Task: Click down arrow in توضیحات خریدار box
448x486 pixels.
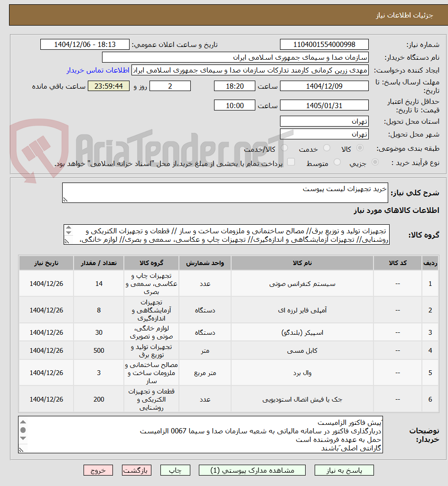Action: pyautogui.click(x=23, y=438)
